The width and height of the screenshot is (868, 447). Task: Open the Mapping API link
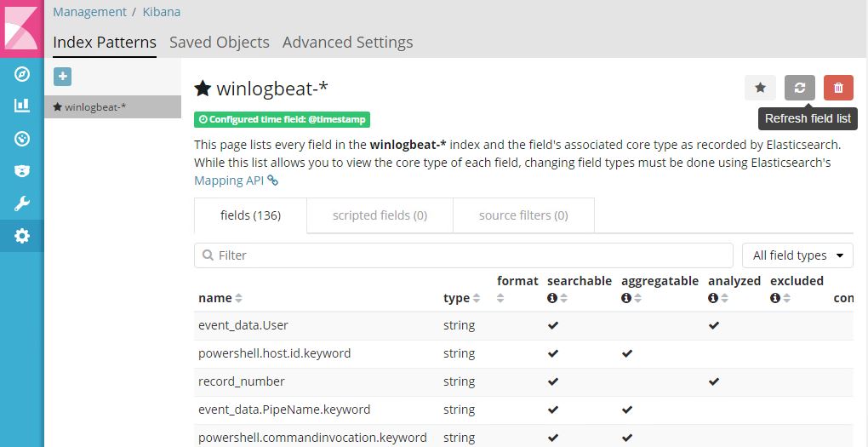pos(236,181)
